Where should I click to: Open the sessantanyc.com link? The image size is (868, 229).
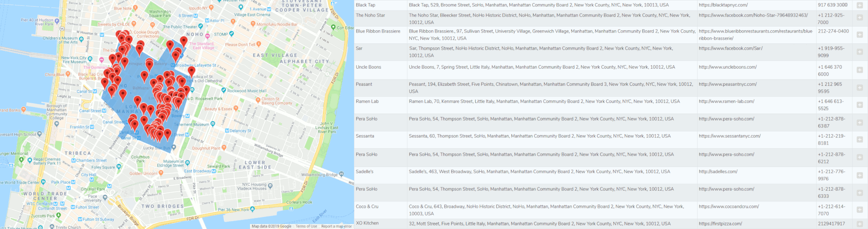(x=730, y=136)
